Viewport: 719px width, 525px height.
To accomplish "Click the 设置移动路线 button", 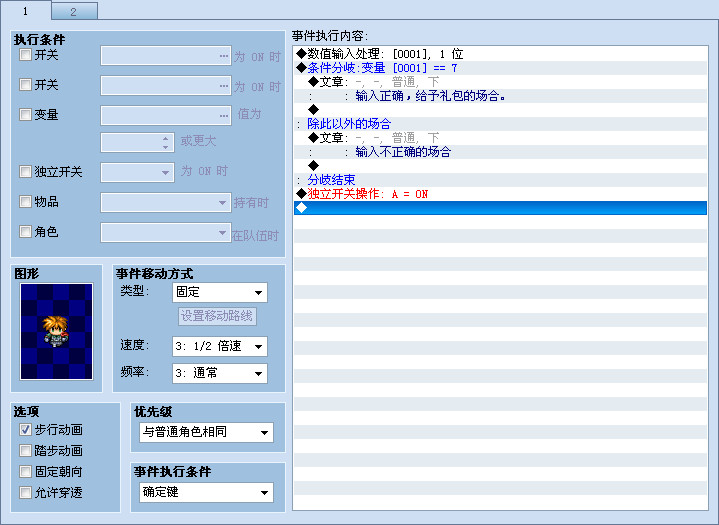I will pyautogui.click(x=217, y=316).
